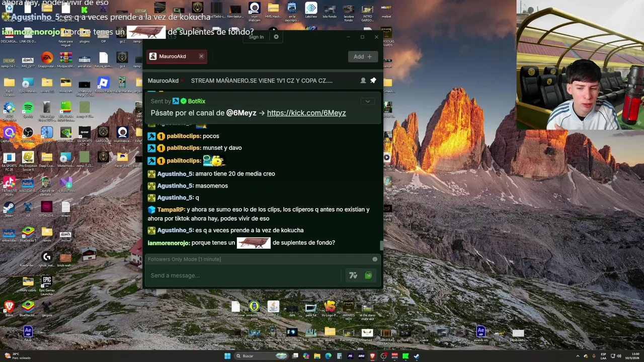Click the bench emote in ianmorenorojo's message

[254, 243]
